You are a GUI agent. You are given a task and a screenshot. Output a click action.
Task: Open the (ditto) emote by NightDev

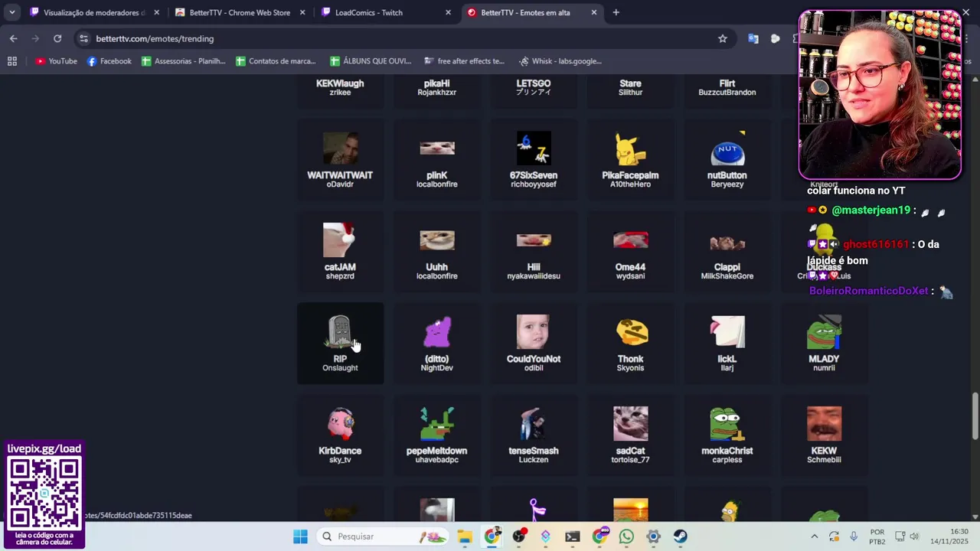pos(437,344)
